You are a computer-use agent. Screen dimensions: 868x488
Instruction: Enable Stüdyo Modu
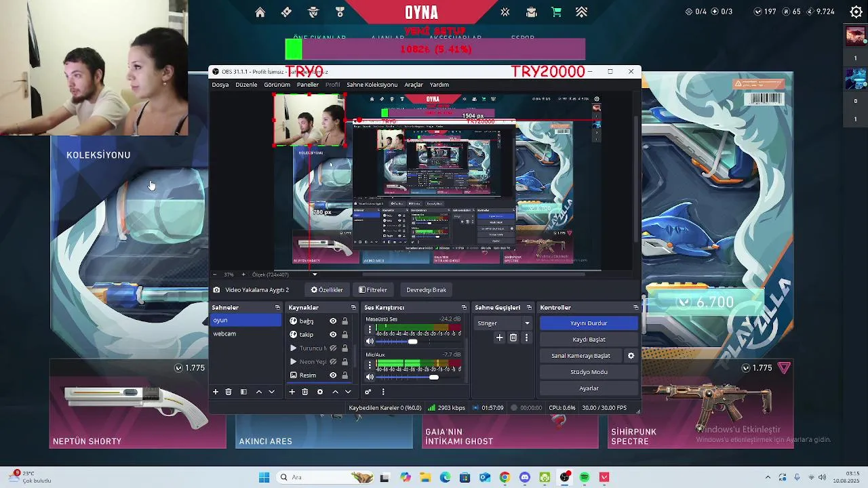coord(589,372)
